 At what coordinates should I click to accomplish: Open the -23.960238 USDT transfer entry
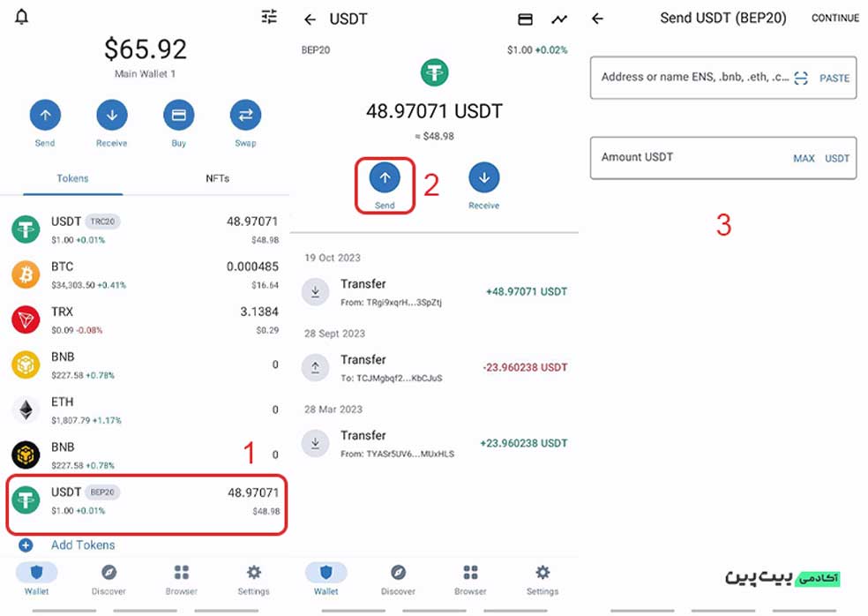coord(435,368)
